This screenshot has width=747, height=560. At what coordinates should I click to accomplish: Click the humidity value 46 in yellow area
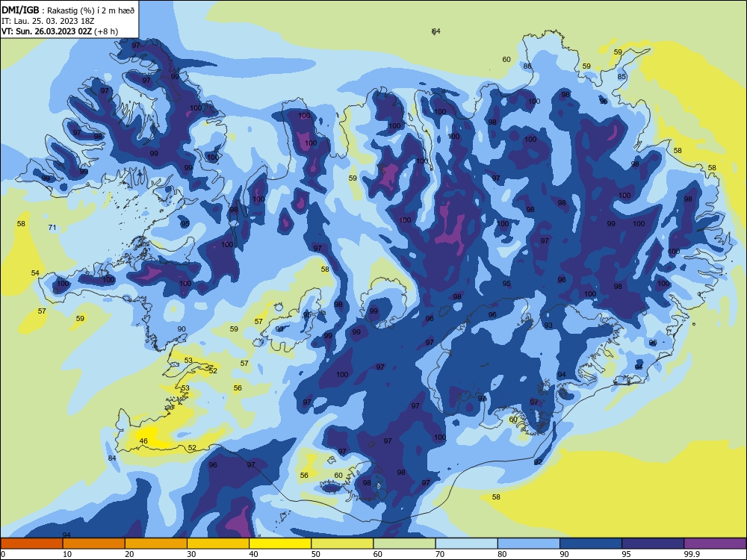coord(143,441)
